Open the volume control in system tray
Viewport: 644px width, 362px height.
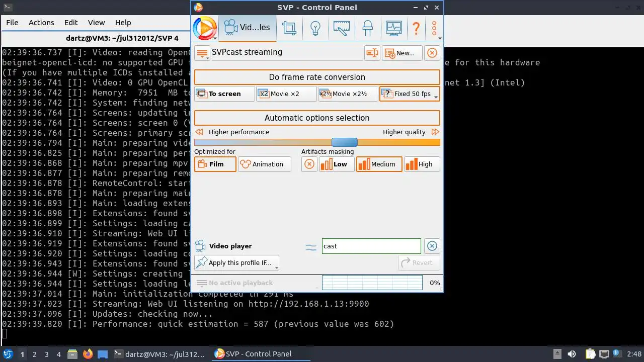tap(572, 354)
